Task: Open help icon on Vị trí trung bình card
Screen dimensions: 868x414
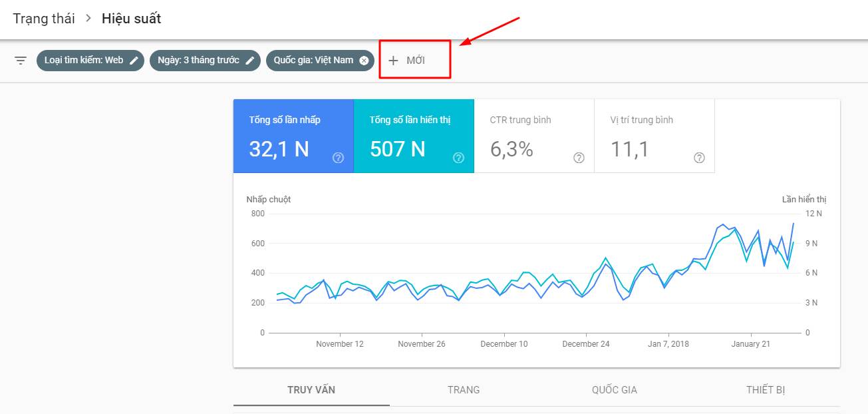Action: pos(699,158)
